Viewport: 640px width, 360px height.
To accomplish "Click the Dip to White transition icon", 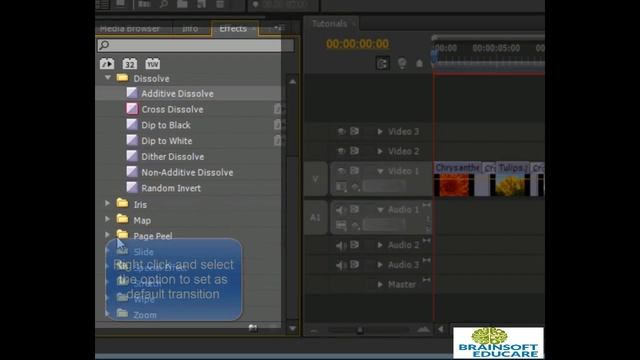I will 132,140.
